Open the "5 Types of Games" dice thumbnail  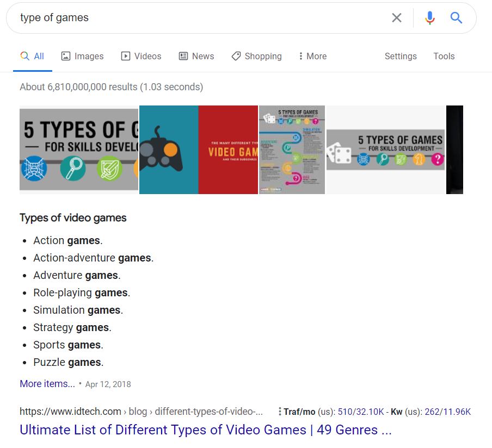pos(385,150)
